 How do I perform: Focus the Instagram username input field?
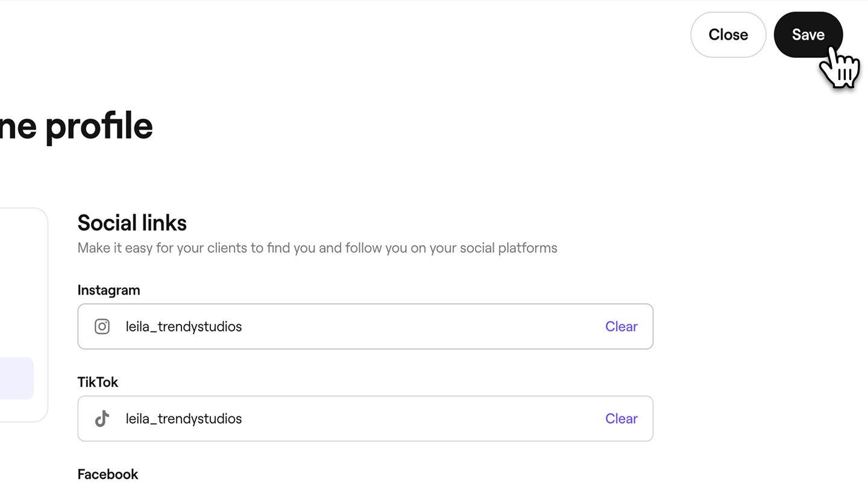tap(362, 327)
